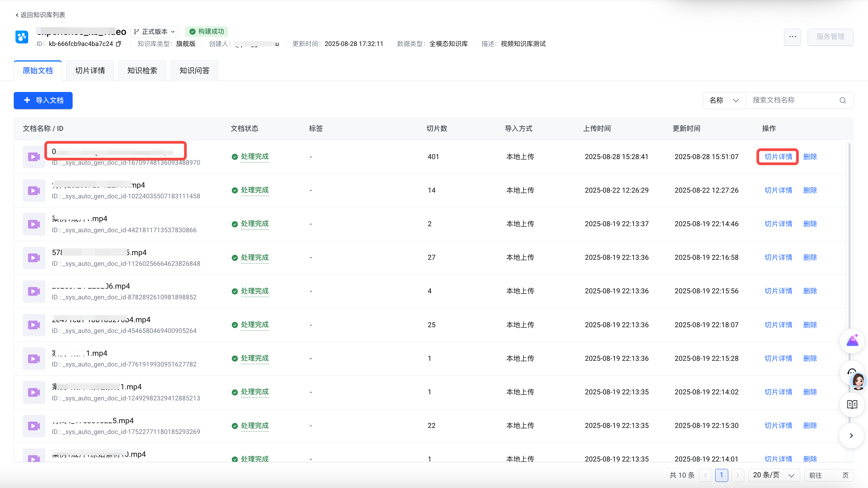This screenshot has height=488, width=868.
Task: Open the customer service avatar icon
Action: pyautogui.click(x=857, y=380)
